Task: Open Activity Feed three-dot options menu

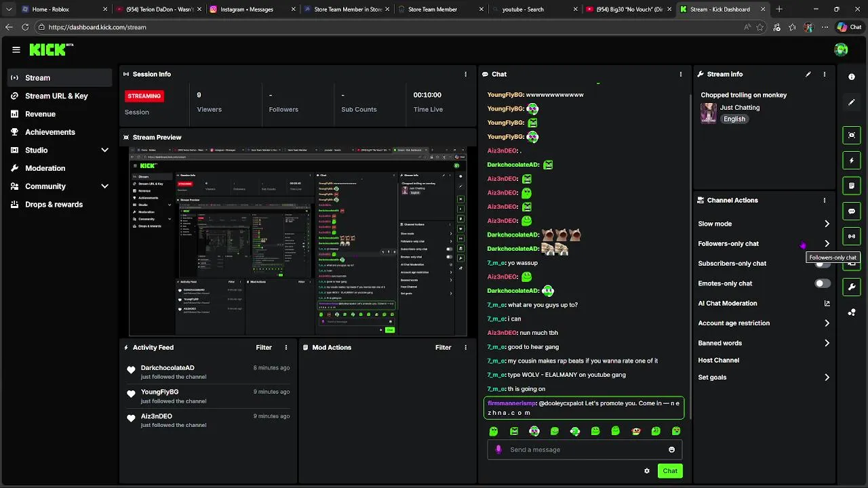Action: tap(286, 347)
